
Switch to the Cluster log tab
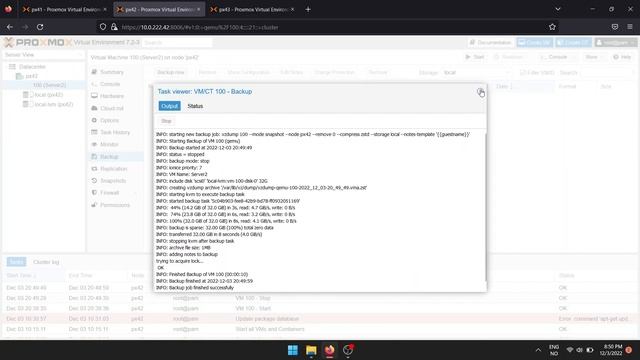click(x=46, y=262)
